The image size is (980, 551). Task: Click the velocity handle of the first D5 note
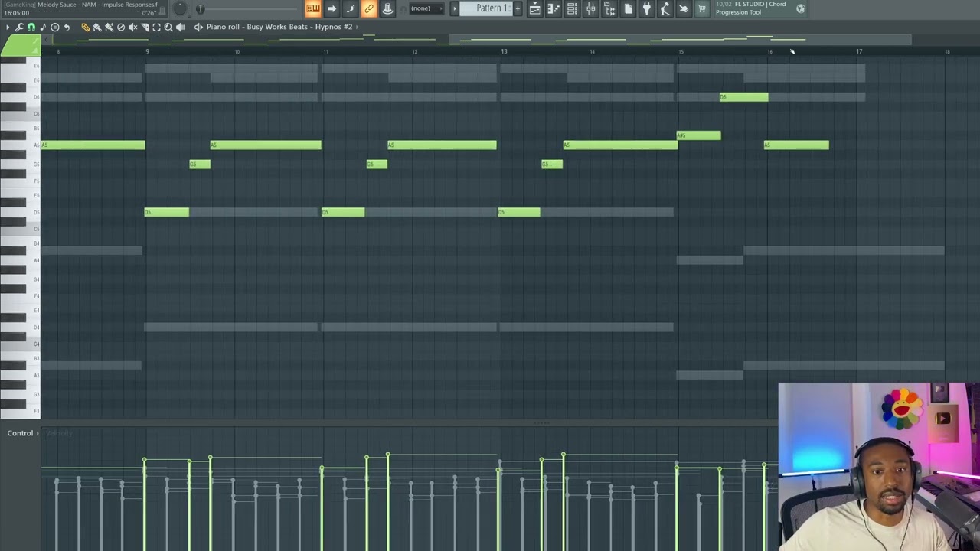145,461
